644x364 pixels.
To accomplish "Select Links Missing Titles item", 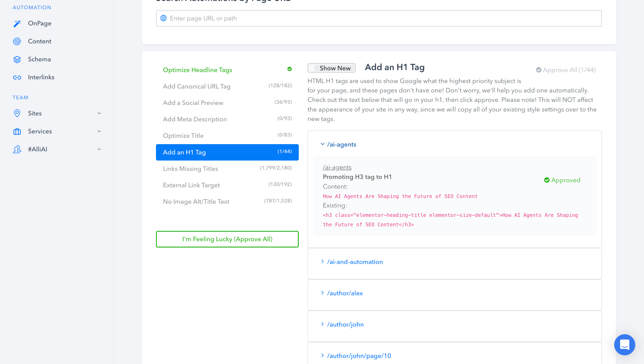I will (190, 169).
